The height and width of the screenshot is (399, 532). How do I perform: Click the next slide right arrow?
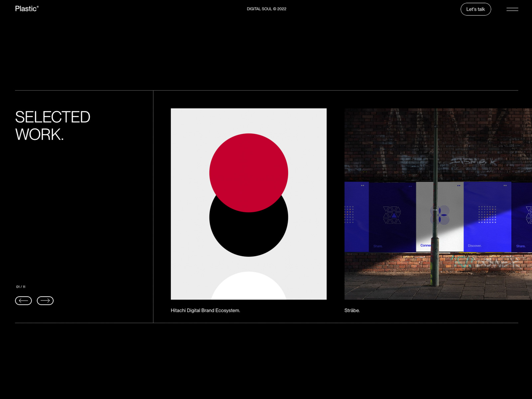(45, 301)
